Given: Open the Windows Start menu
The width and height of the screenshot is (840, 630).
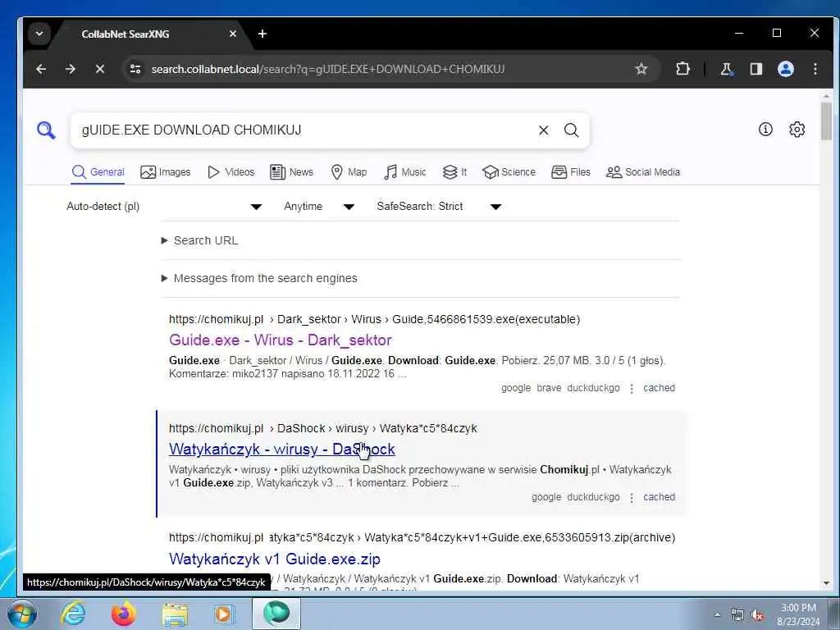Looking at the screenshot, I should point(21,614).
